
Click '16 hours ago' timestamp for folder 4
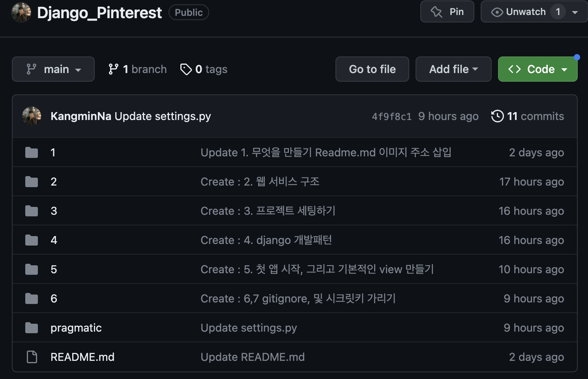click(x=531, y=240)
